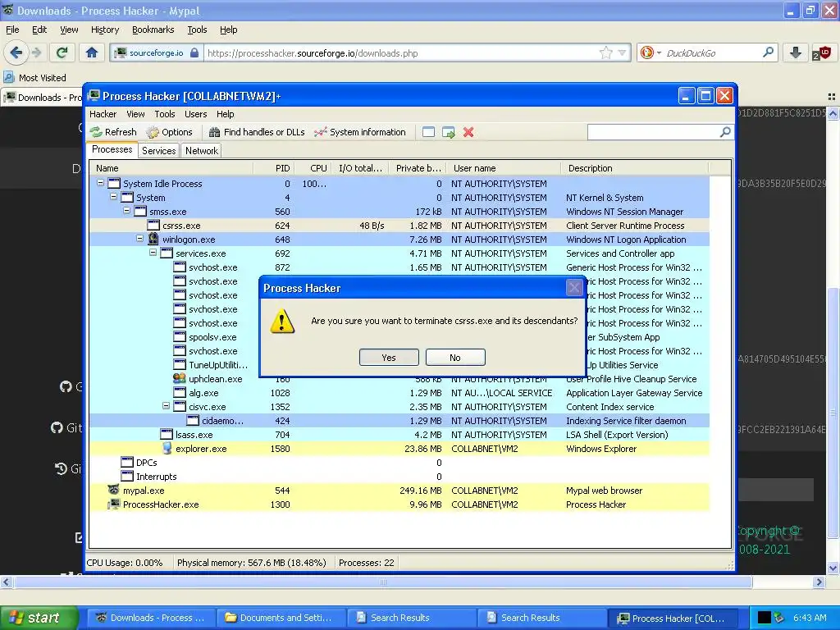Select the Processes tab
Image resolution: width=840 pixels, height=630 pixels.
coord(112,149)
